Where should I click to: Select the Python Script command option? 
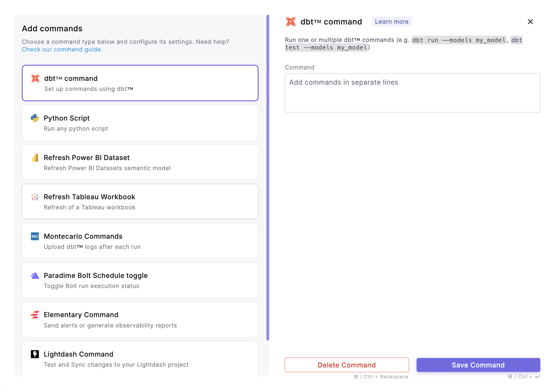click(x=140, y=123)
